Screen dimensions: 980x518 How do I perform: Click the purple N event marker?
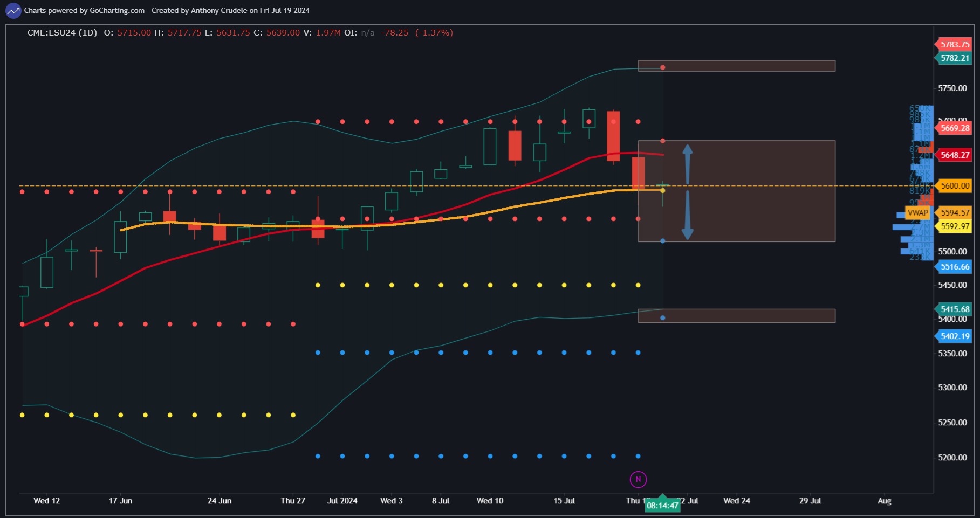638,479
